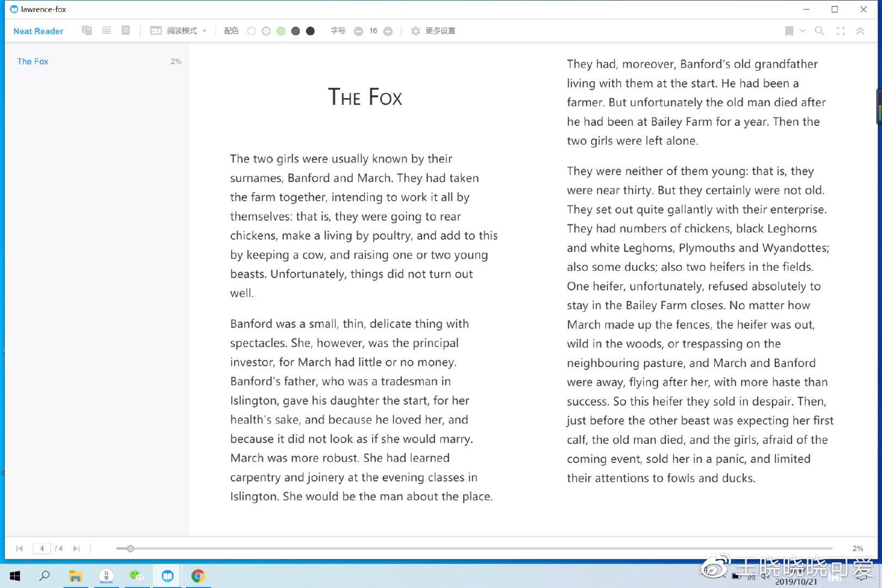Click the 2019/10/21 date in the tray
882x588 pixels.
pos(796,581)
